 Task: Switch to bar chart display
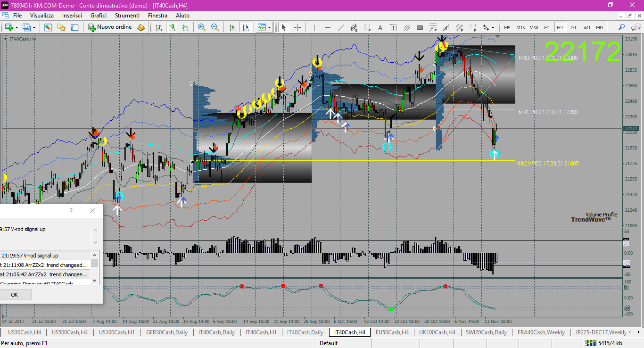159,27
